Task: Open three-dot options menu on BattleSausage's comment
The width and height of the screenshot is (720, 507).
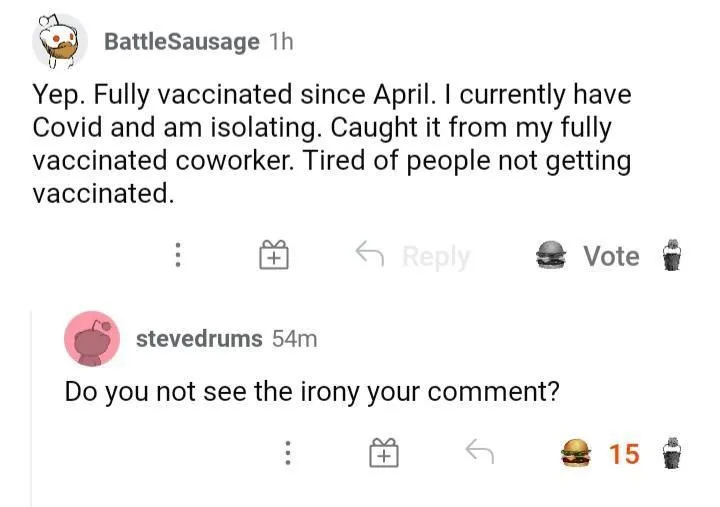Action: pyautogui.click(x=177, y=256)
